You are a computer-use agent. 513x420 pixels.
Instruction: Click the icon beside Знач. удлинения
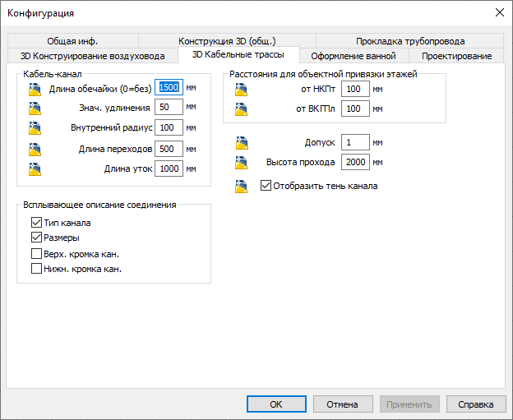[35, 108]
